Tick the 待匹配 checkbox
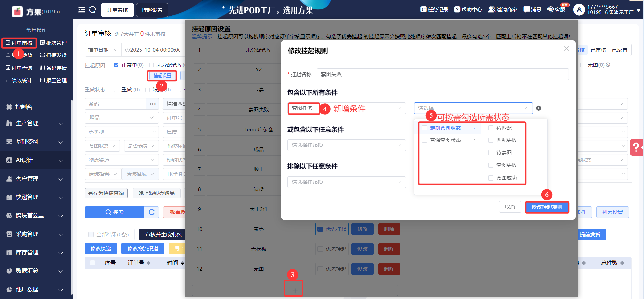This screenshot has height=299, width=644. pos(491,128)
